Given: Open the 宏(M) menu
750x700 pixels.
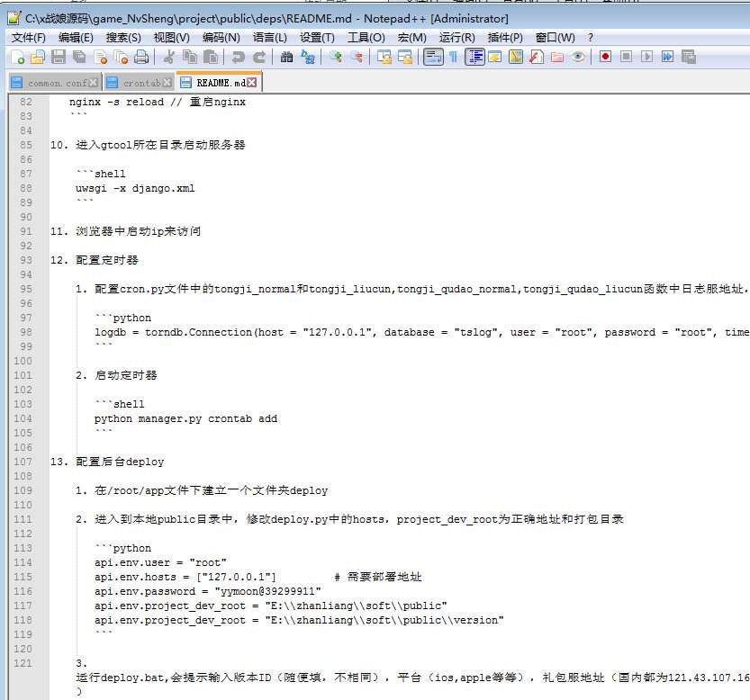Looking at the screenshot, I should (x=411, y=37).
